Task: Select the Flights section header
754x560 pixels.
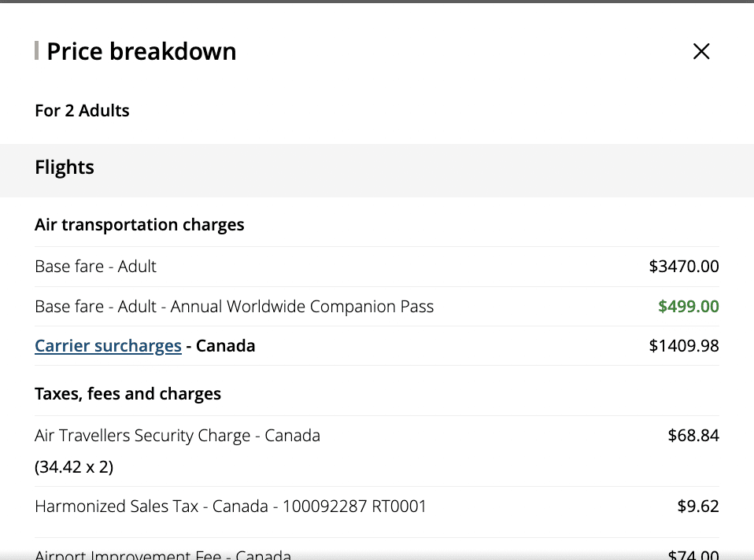Action: click(x=65, y=168)
